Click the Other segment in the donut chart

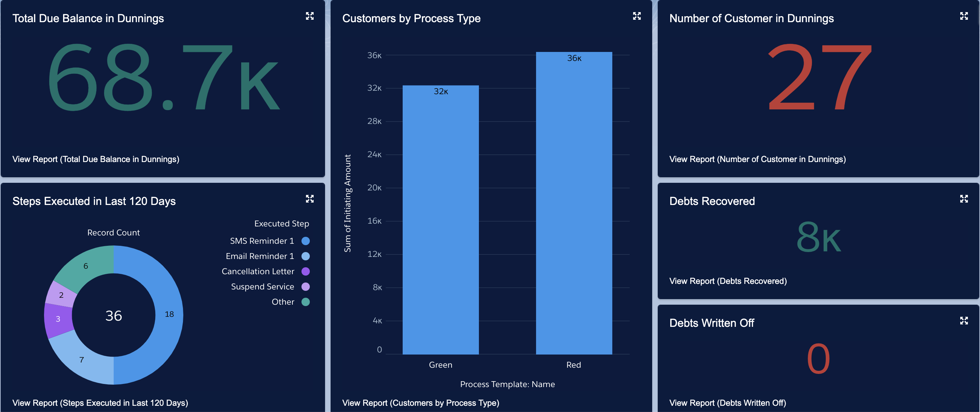click(x=86, y=266)
